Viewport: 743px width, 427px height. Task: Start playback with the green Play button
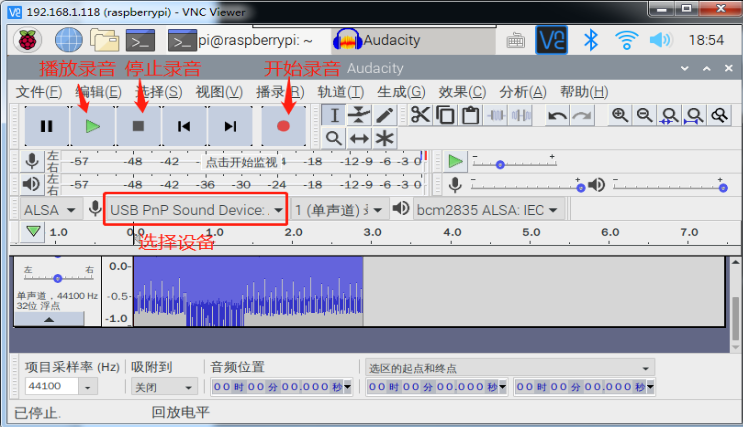click(x=93, y=126)
